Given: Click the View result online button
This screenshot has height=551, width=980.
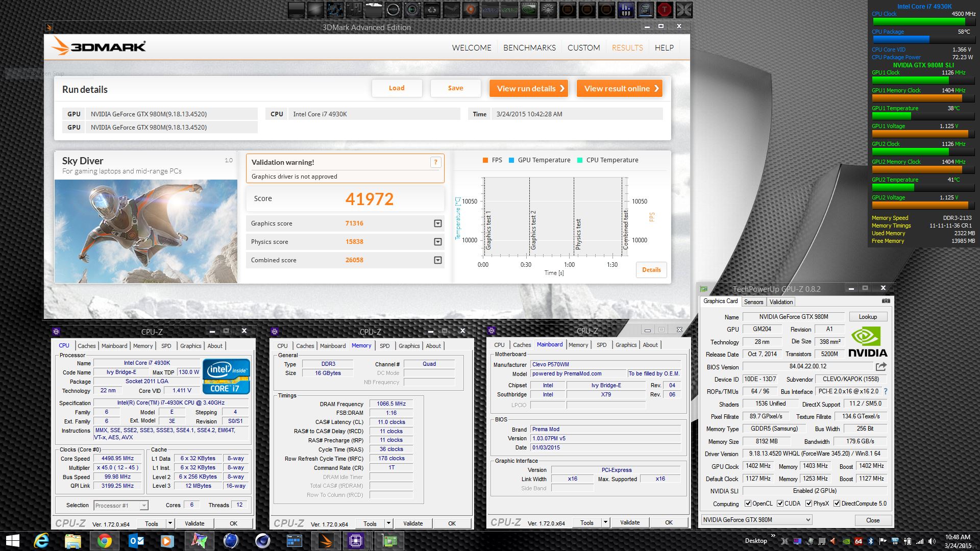Looking at the screenshot, I should click(x=620, y=88).
